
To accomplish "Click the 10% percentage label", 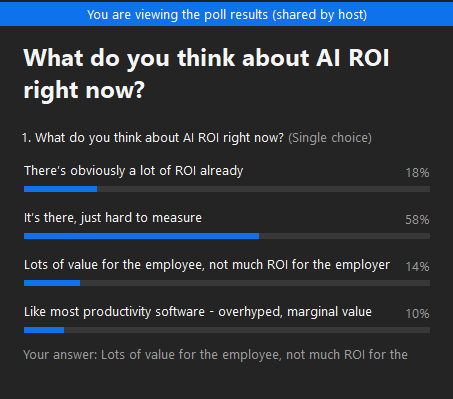I will (417, 314).
